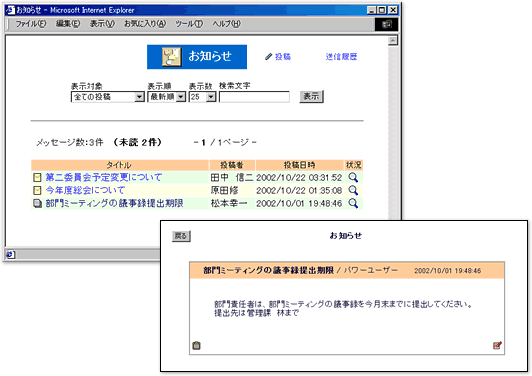
Task: Click message body line 提出先は管理課 林まで
Action: click(x=256, y=313)
